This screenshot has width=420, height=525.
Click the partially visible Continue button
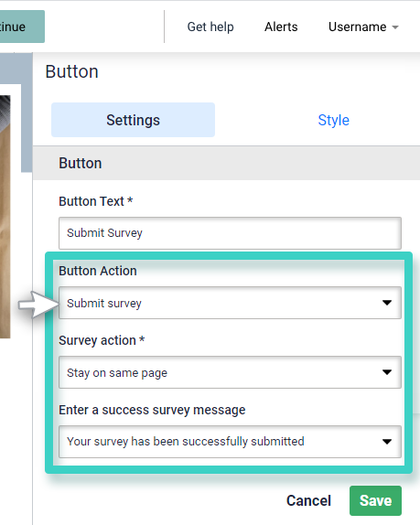[22, 27]
